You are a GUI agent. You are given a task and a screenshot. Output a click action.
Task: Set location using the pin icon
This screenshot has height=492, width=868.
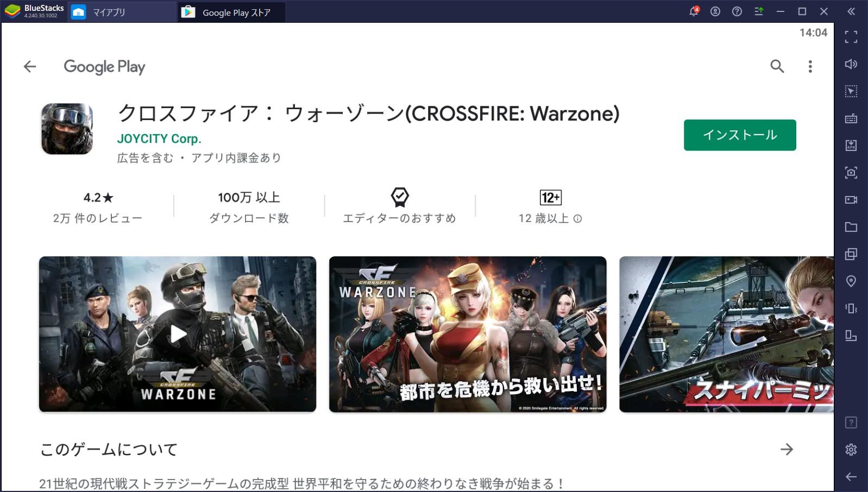pos(851,281)
